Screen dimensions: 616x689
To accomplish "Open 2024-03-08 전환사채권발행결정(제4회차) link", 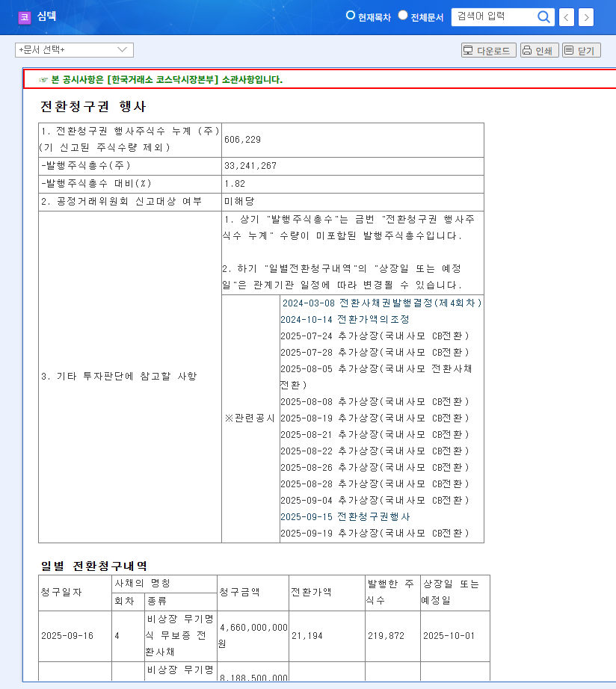I will pyautogui.click(x=382, y=303).
